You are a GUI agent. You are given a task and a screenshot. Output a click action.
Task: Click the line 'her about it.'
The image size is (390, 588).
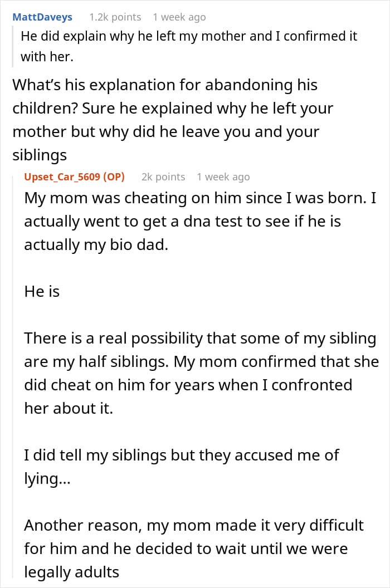[x=68, y=408]
